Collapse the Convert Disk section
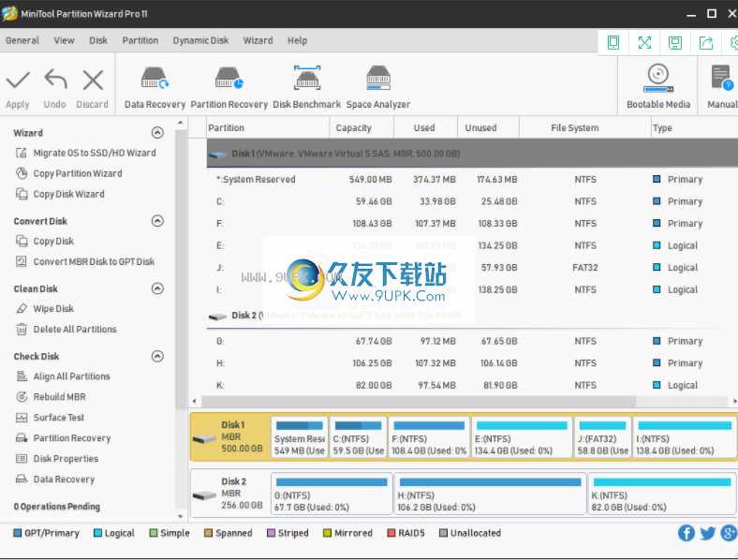Viewport: 738px width, 560px height. (157, 221)
